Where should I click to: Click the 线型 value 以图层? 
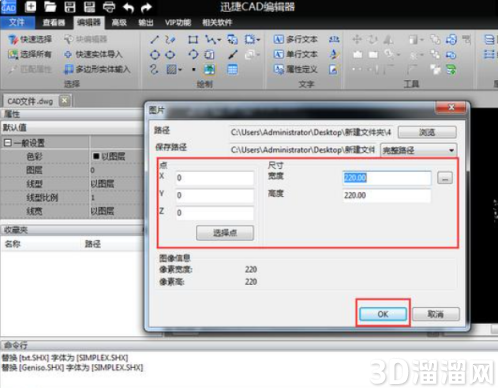coord(102,184)
